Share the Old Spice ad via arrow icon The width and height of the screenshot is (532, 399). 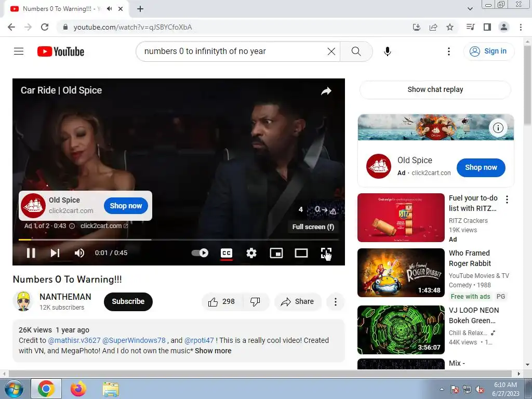(x=326, y=91)
